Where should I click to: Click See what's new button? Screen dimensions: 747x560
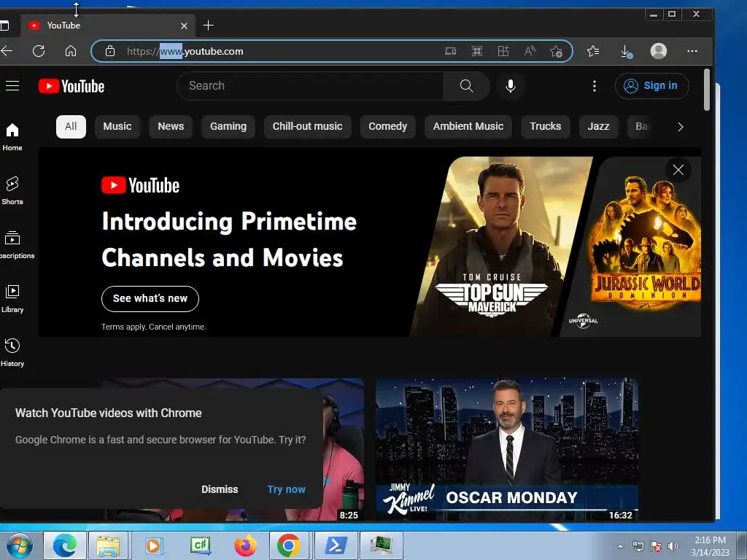[x=150, y=298]
